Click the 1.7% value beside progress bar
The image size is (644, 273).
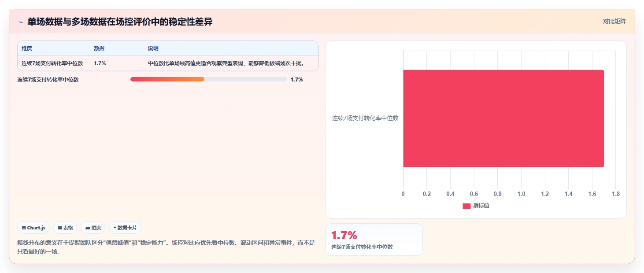coord(296,79)
